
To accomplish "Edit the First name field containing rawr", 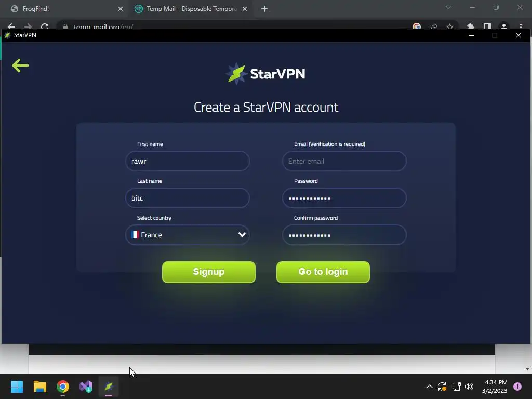I will [187, 161].
